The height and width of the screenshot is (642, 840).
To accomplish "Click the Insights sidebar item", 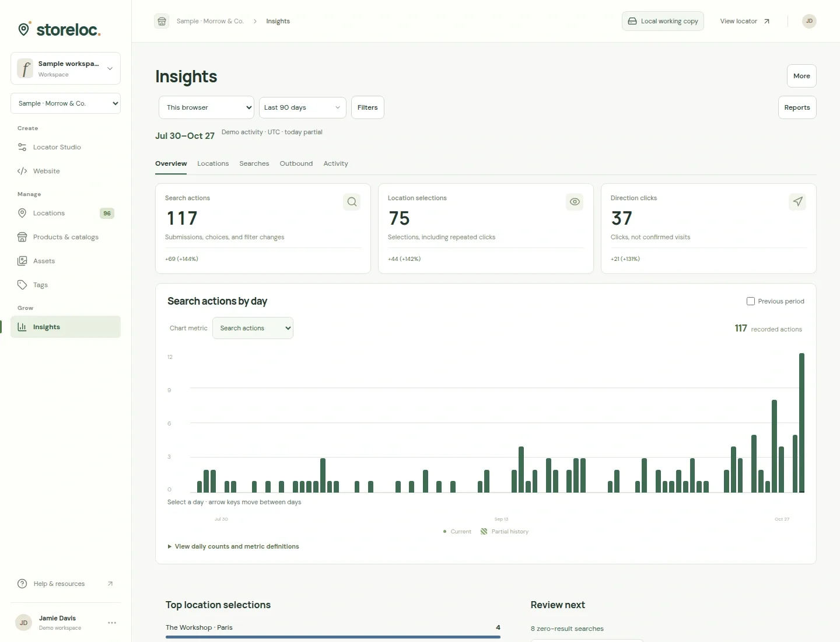I will point(65,327).
